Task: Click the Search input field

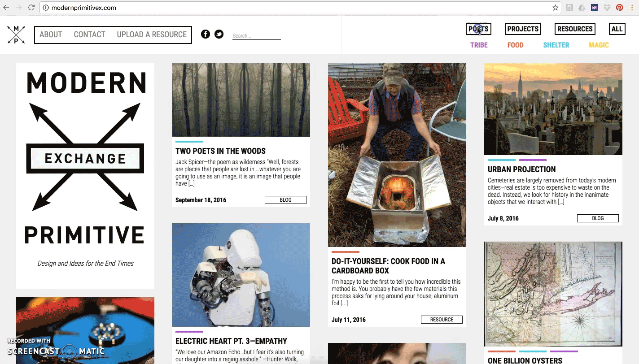Action: point(256,36)
